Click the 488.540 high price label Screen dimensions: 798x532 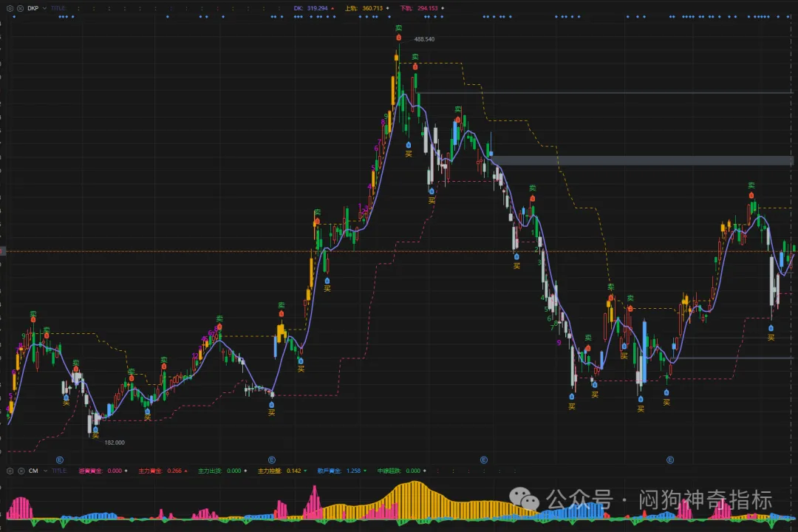(x=424, y=39)
